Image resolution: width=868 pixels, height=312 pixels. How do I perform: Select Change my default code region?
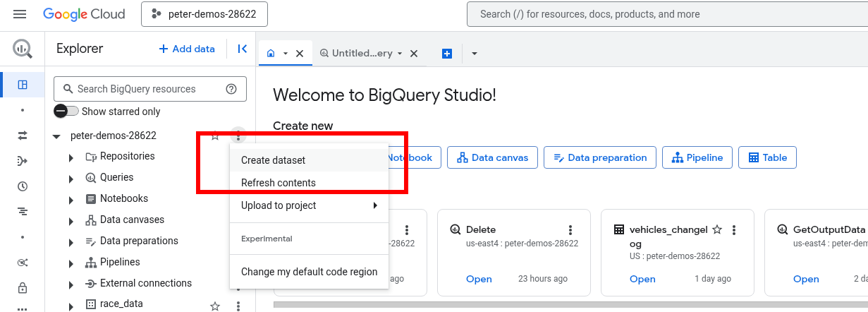309,272
